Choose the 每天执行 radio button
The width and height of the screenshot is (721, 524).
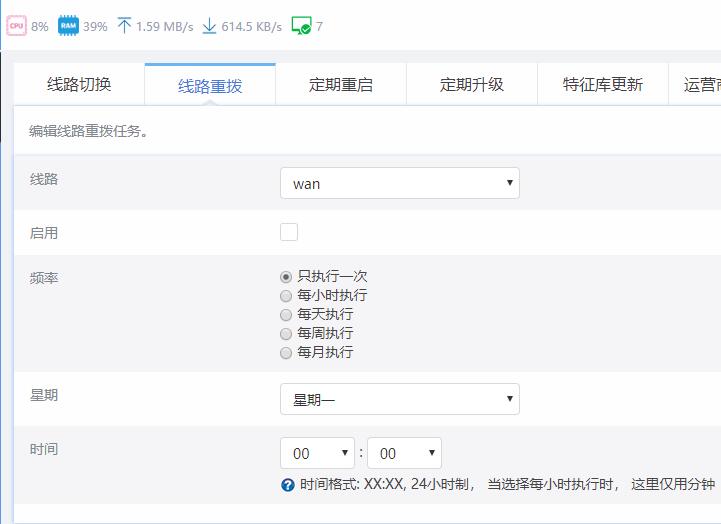point(287,315)
